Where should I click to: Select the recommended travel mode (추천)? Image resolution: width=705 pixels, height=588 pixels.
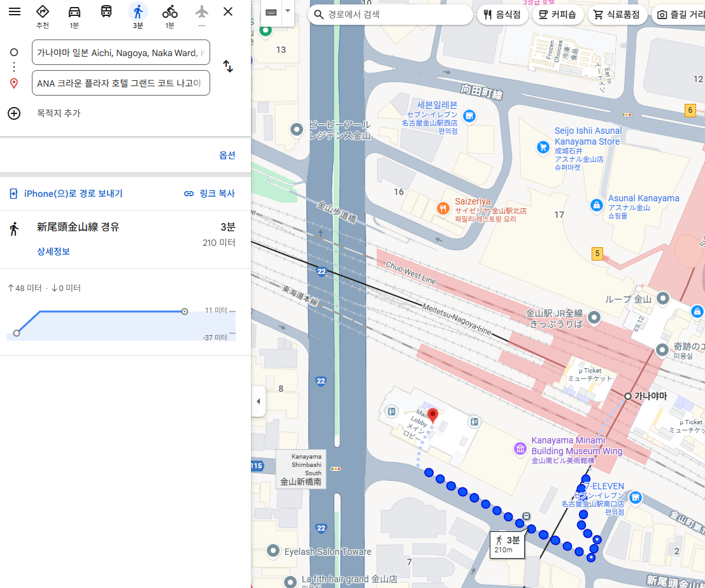(x=42, y=16)
